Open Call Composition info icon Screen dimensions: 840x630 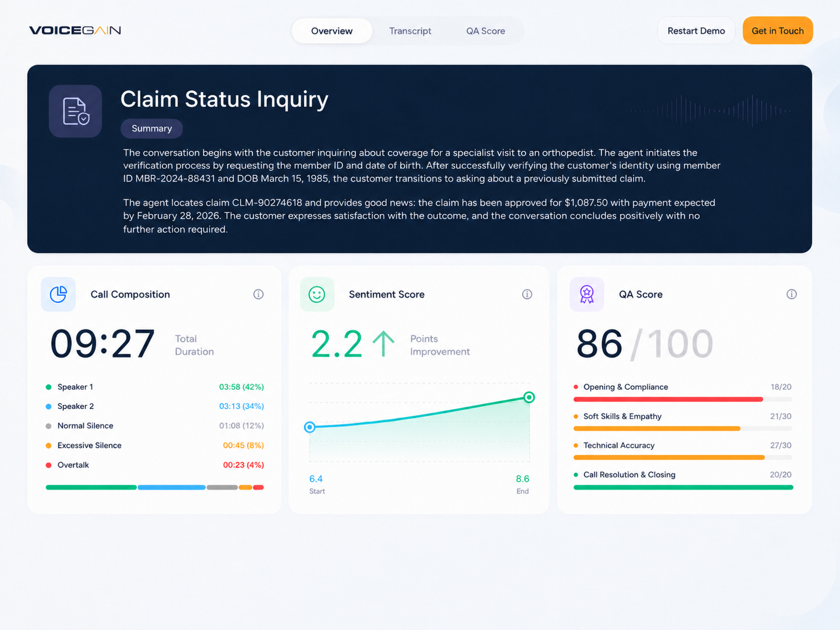click(x=259, y=294)
